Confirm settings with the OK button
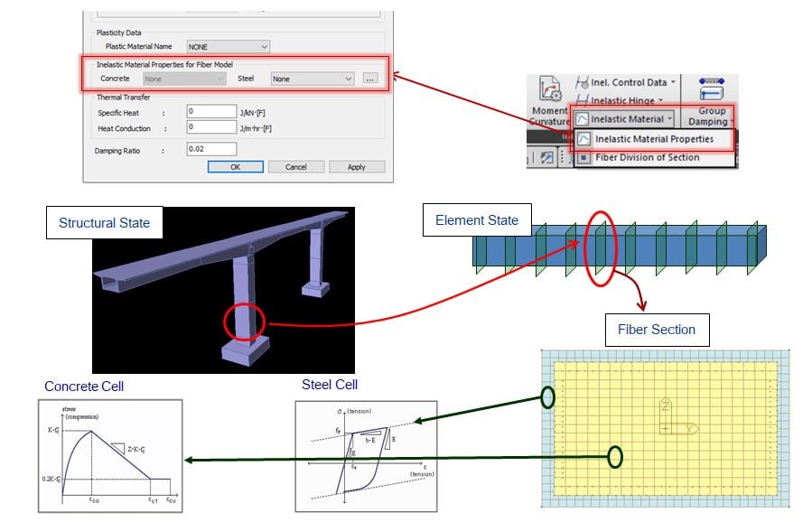Image resolution: width=812 pixels, height=522 pixels. click(237, 167)
